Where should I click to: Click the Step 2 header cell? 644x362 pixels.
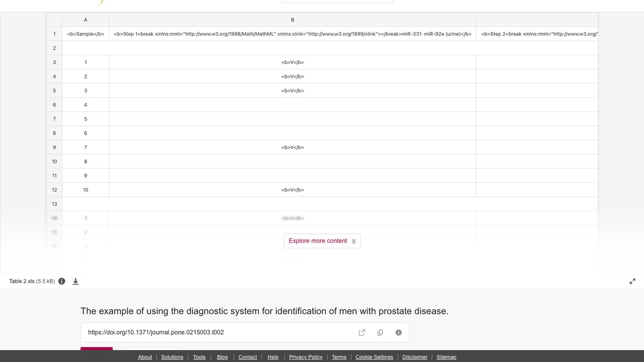pos(537,34)
